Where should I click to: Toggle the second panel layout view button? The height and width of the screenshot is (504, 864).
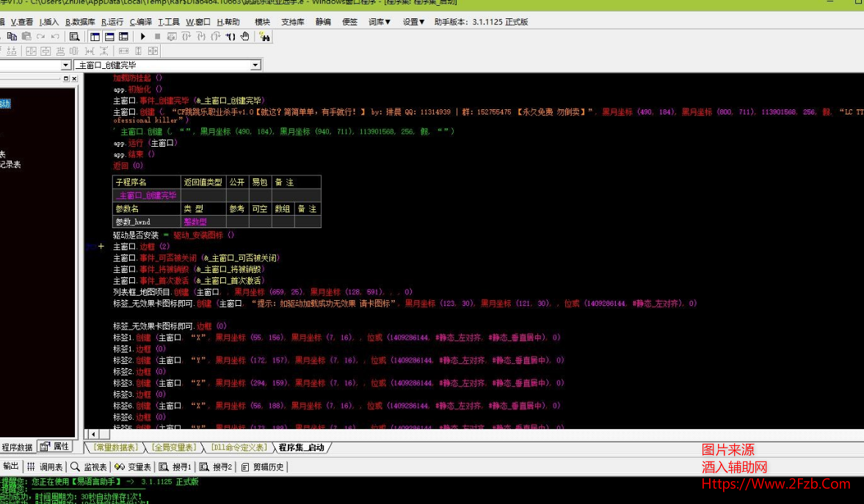(x=109, y=36)
